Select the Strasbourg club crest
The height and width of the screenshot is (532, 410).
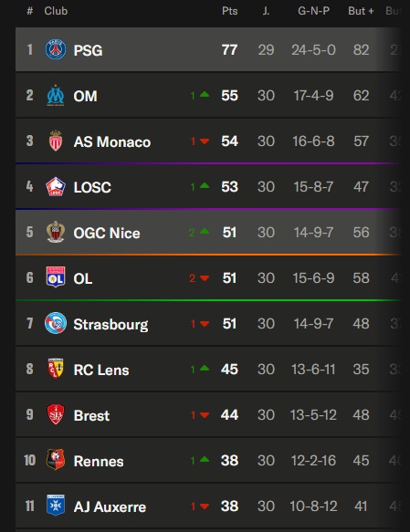(56, 323)
